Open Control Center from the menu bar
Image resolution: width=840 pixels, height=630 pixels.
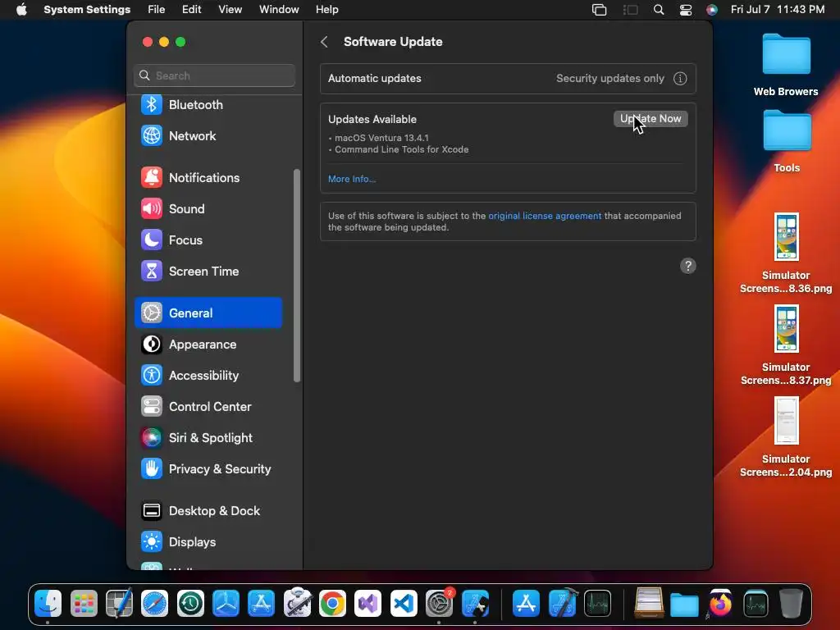click(x=686, y=10)
